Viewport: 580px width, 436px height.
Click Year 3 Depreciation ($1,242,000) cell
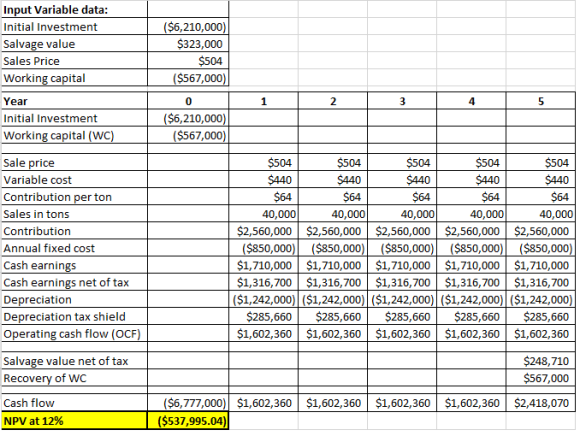(x=402, y=300)
